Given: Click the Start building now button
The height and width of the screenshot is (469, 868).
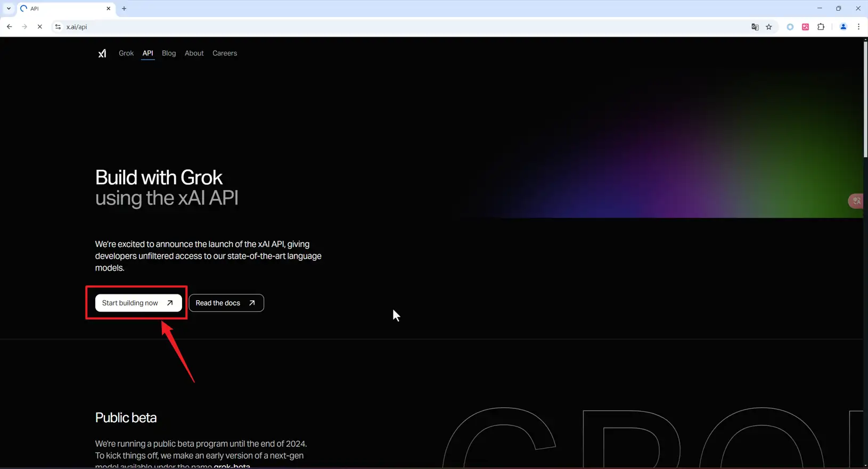Looking at the screenshot, I should [x=138, y=303].
